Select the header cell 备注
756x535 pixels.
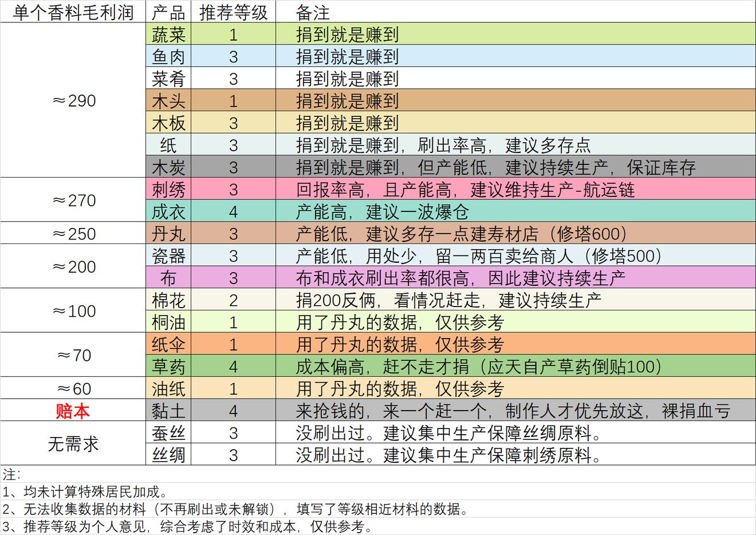coord(515,12)
